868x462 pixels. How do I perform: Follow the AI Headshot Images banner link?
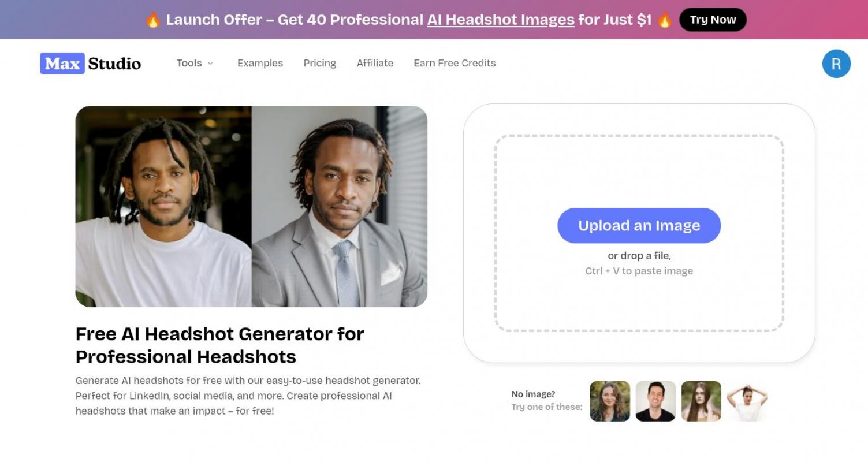point(501,20)
